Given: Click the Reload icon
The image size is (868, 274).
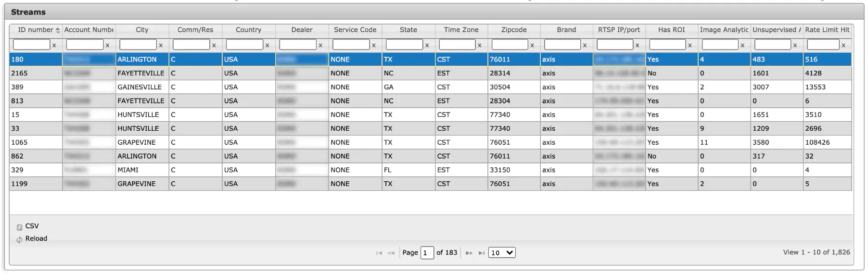Looking at the screenshot, I should [x=19, y=240].
